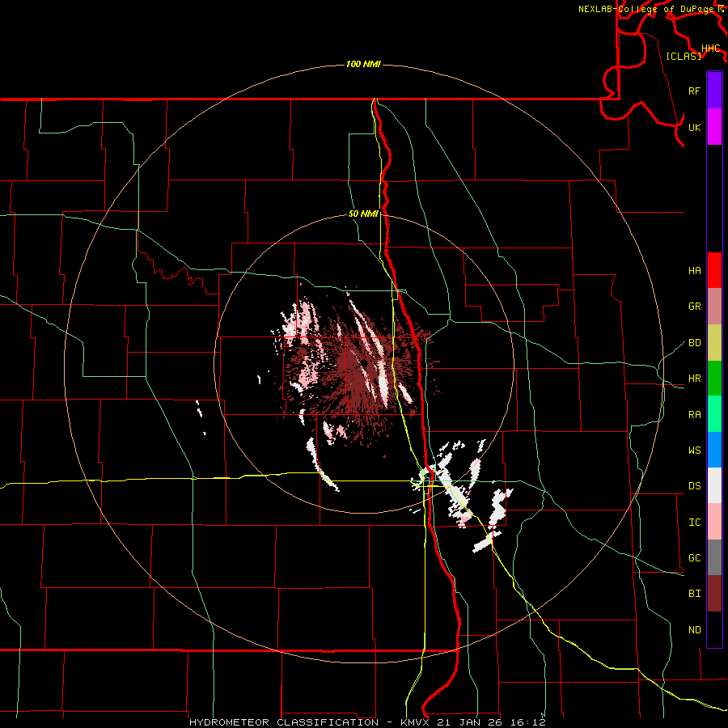Image resolution: width=728 pixels, height=728 pixels.
Task: Click the HR legend label
Action: [695, 379]
